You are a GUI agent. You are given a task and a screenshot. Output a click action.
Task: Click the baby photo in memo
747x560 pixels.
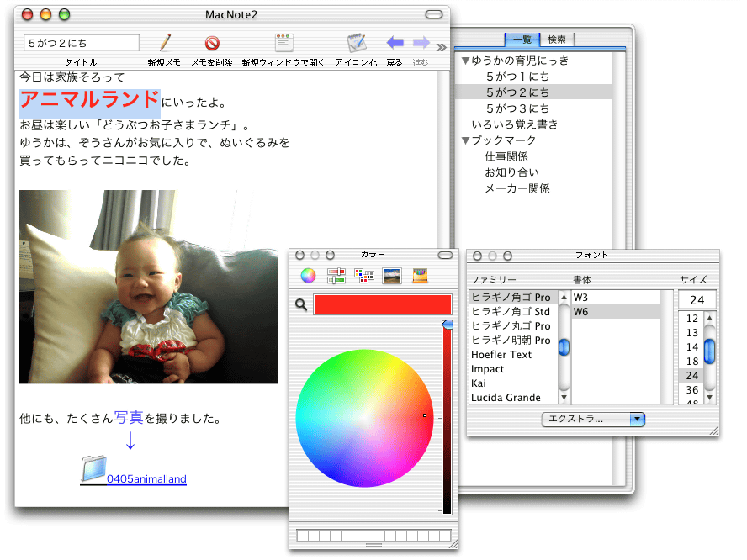pyautogui.click(x=148, y=287)
